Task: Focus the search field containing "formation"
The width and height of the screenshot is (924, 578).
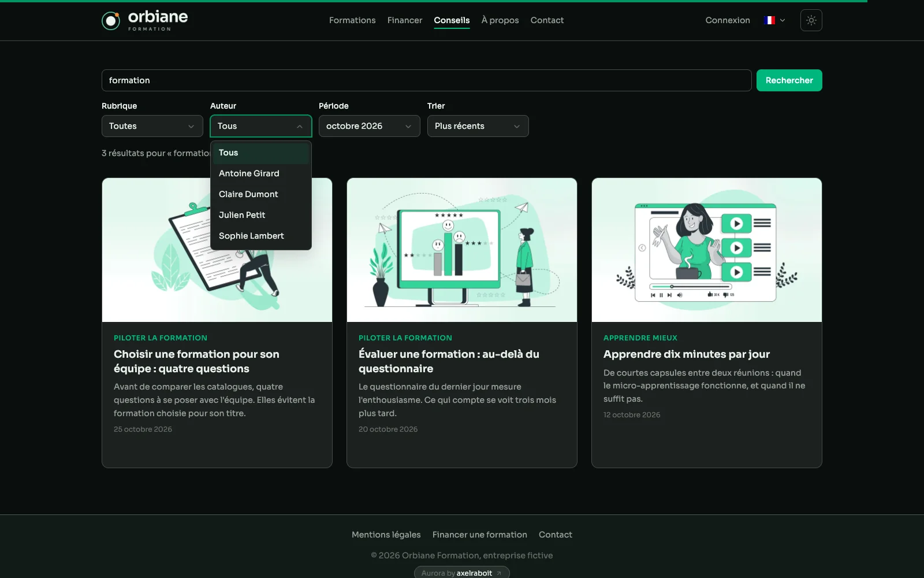Action: (x=426, y=80)
